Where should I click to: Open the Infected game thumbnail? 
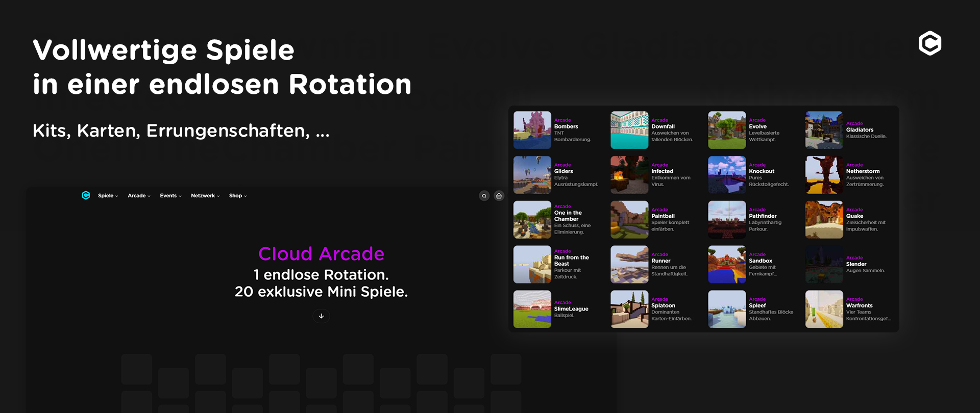[x=629, y=175]
